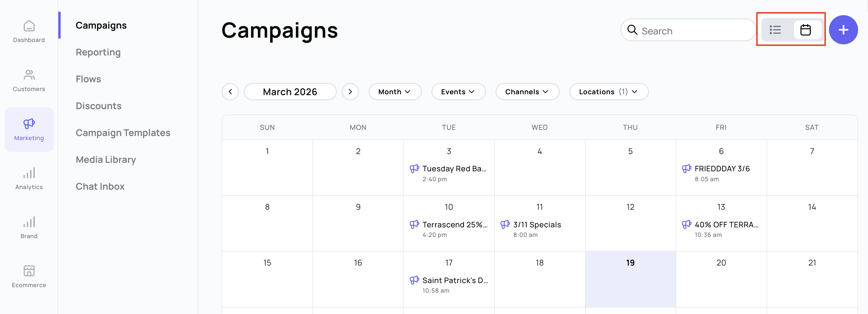868x314 pixels.
Task: Select Campaign Templates menu item
Action: click(123, 133)
